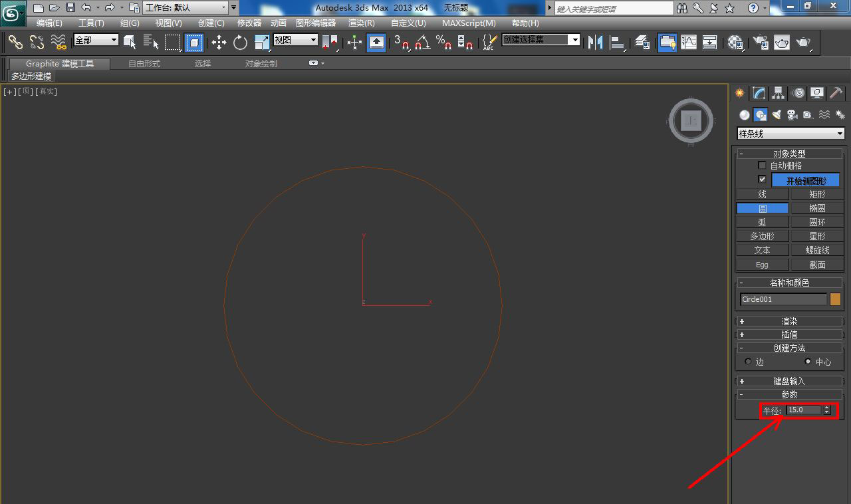Open the Material Editor
Image resolution: width=851 pixels, height=504 pixels.
pos(735,42)
